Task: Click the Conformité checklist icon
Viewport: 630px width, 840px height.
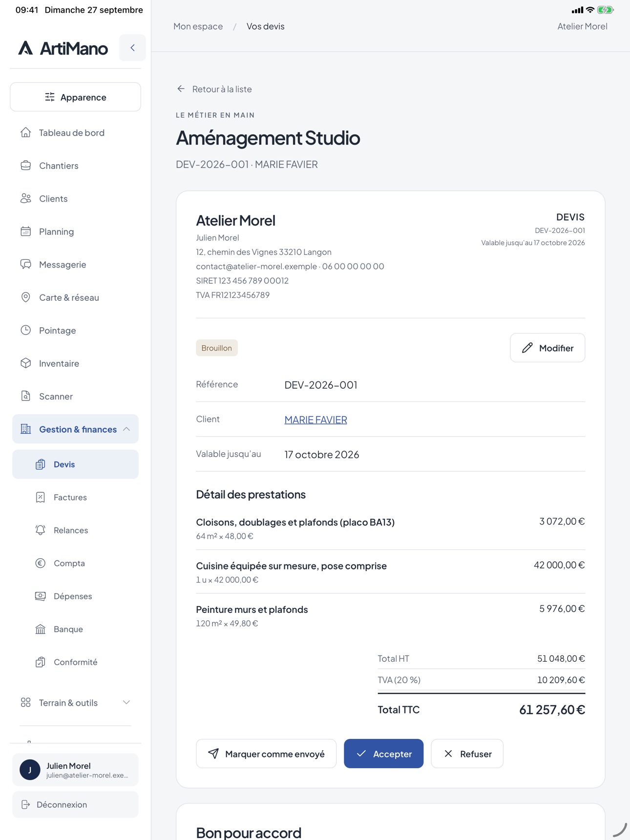Action: point(41,662)
